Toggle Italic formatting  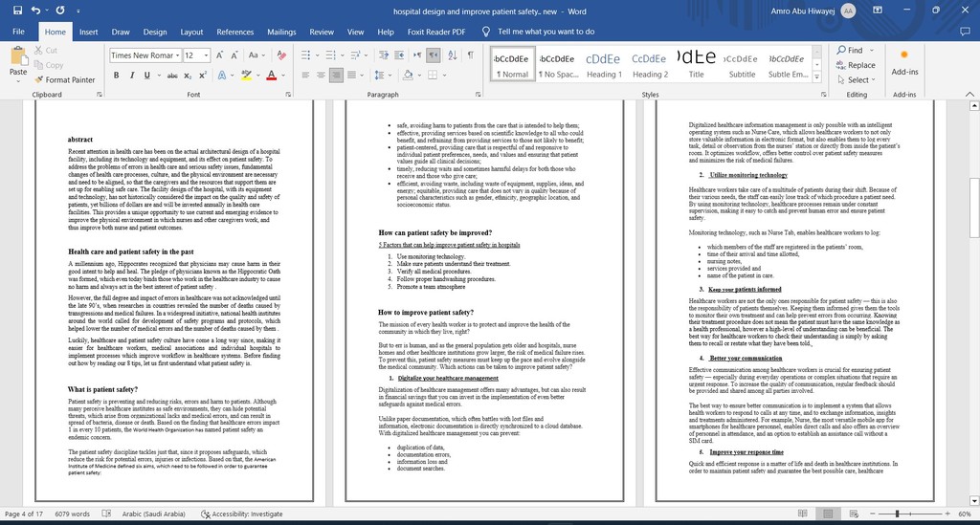pos(132,76)
